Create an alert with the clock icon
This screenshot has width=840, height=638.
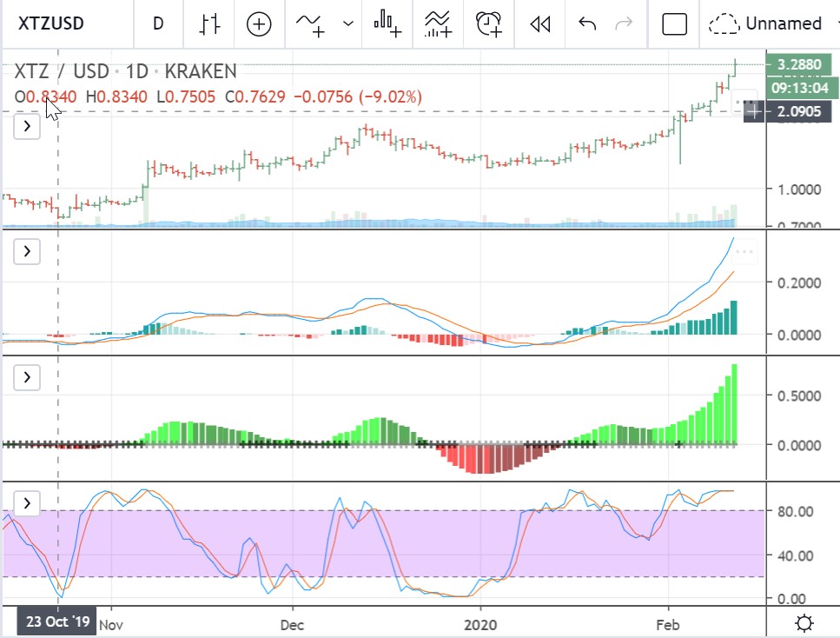[488, 23]
